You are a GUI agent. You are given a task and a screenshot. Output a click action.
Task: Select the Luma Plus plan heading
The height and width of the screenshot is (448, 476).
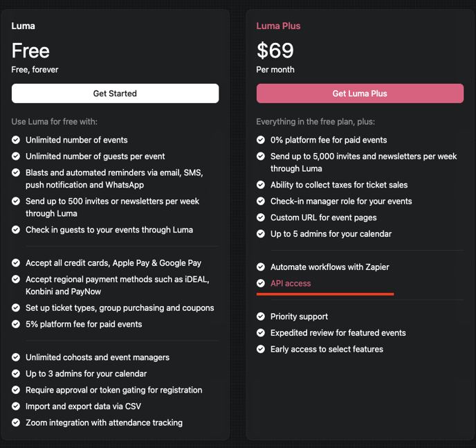278,26
